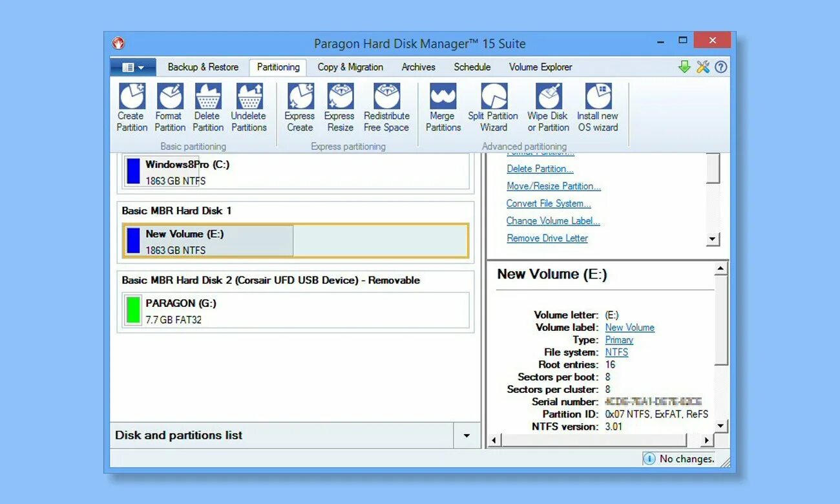The width and height of the screenshot is (840, 504).
Task: Open help via the question mark icon
Action: pyautogui.click(x=720, y=67)
